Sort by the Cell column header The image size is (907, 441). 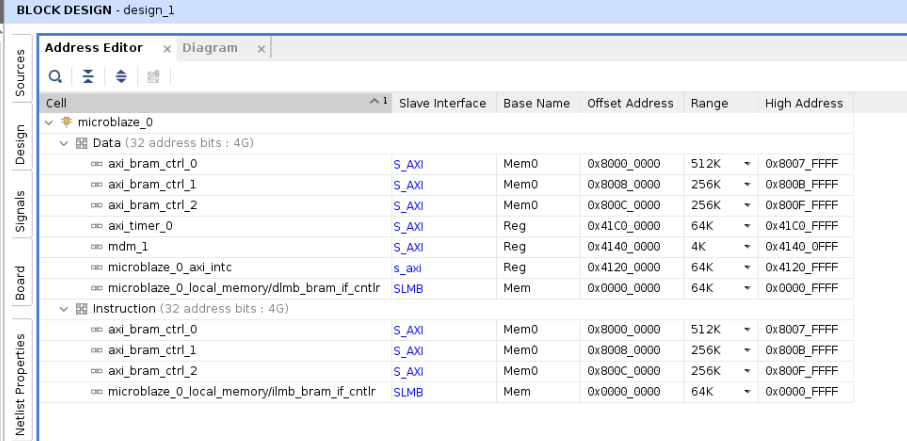point(215,103)
